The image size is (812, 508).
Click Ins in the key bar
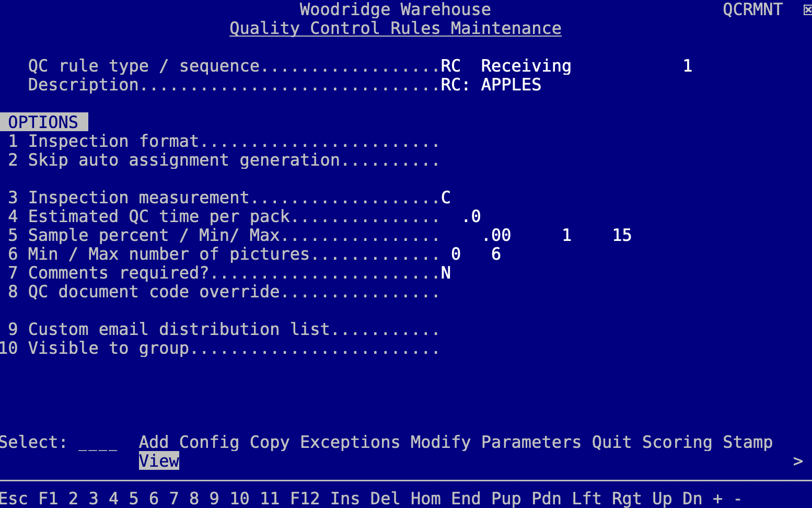345,499
